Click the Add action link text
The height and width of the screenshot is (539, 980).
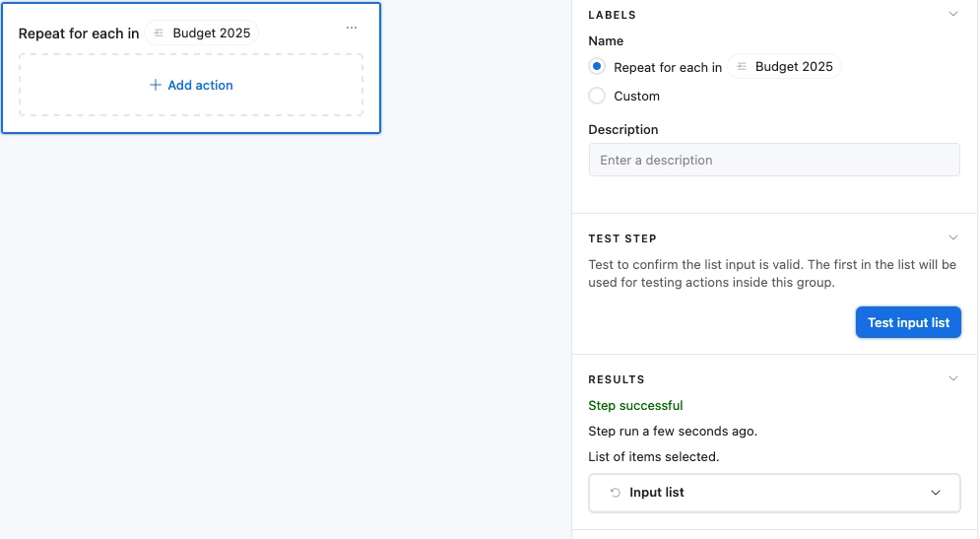pyautogui.click(x=200, y=86)
